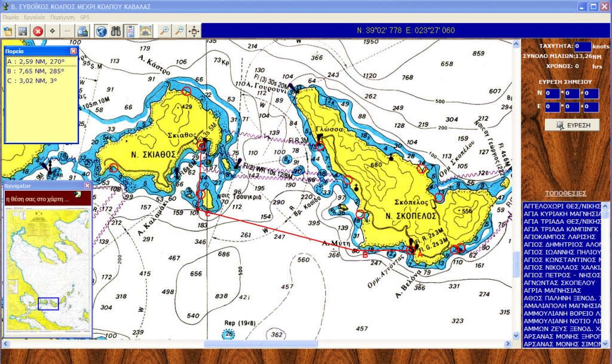This screenshot has width=612, height=364.
Task: Select route leg 'C : 3,02 NM, 3°'
Action: tap(41, 81)
